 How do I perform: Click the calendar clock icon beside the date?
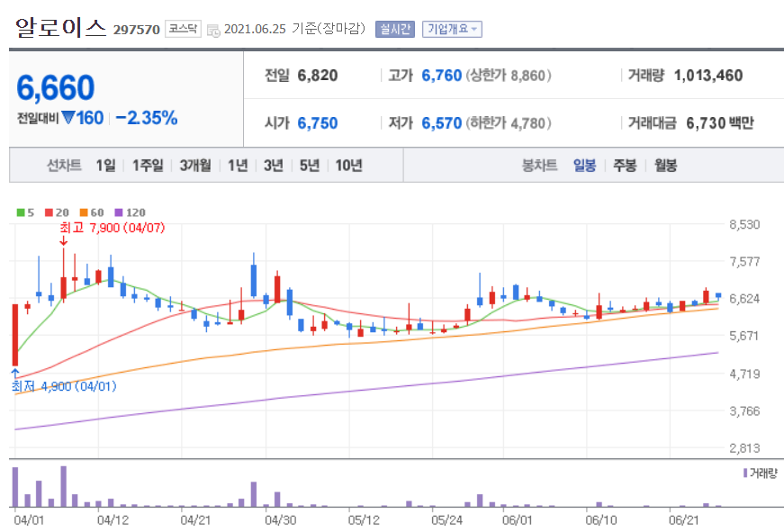click(213, 31)
